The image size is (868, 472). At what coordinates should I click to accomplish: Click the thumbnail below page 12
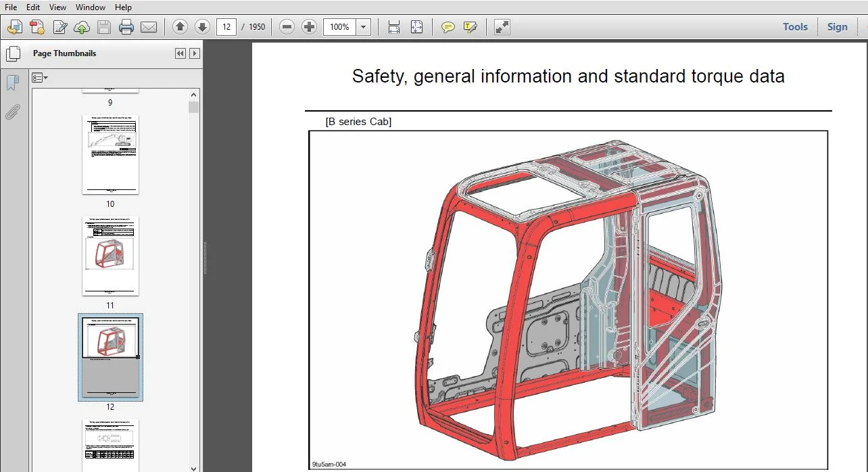coord(110,445)
